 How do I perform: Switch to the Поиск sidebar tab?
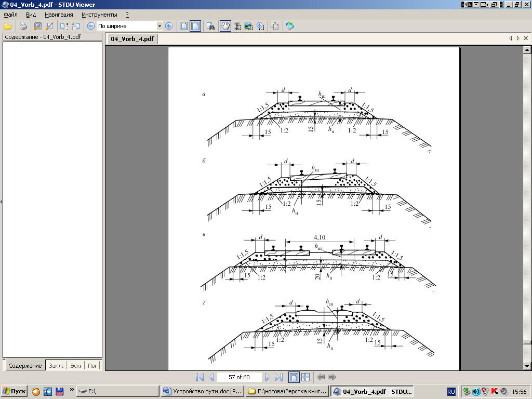point(92,366)
